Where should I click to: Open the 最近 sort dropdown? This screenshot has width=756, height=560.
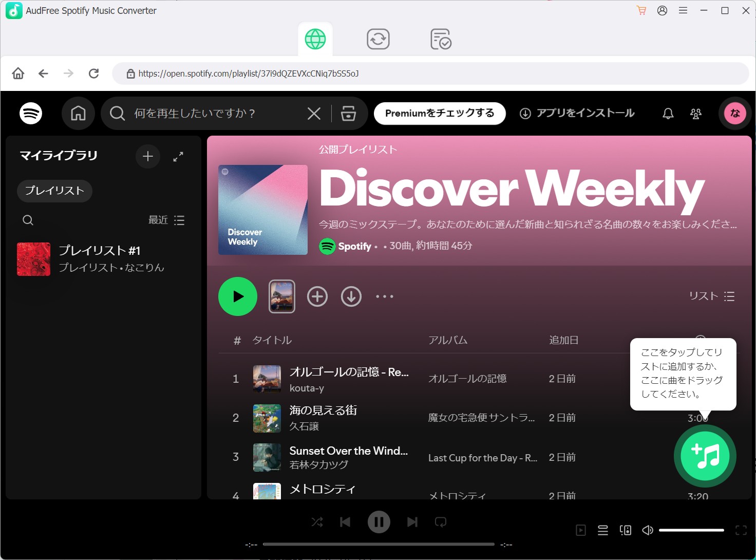pyautogui.click(x=166, y=220)
